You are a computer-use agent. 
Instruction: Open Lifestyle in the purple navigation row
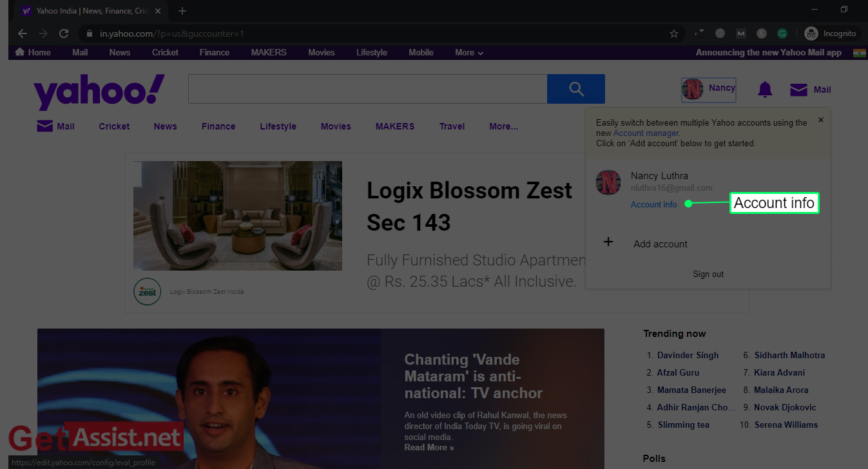pyautogui.click(x=278, y=126)
